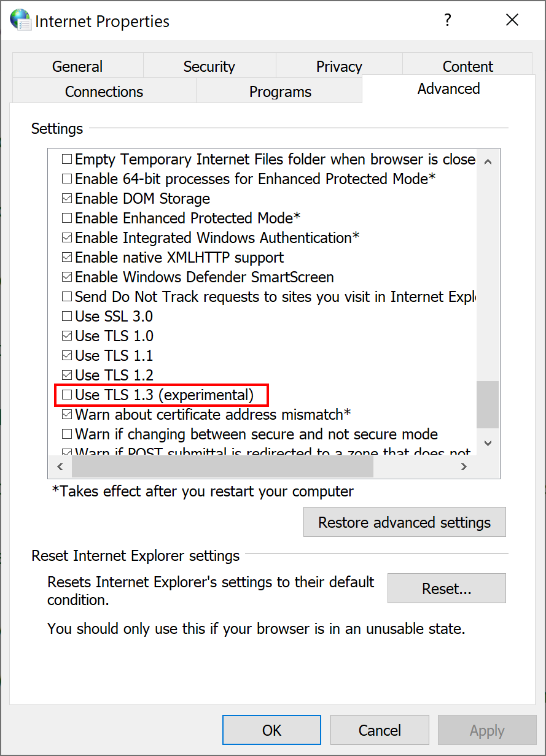This screenshot has height=756, width=546.
Task: Select the Privacy tab
Action: coord(338,66)
